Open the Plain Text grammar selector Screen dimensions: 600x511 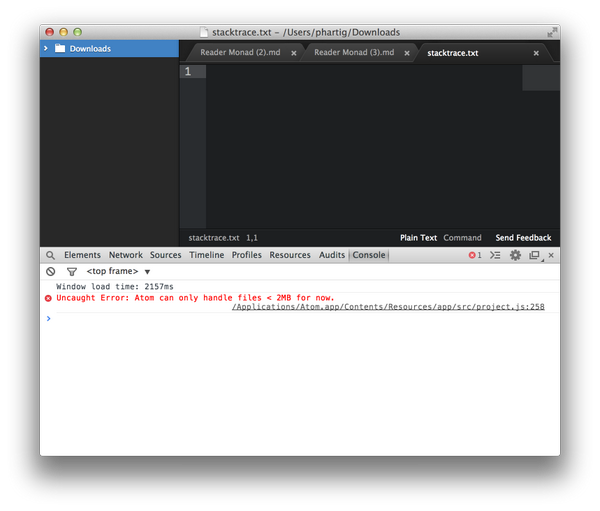418,238
